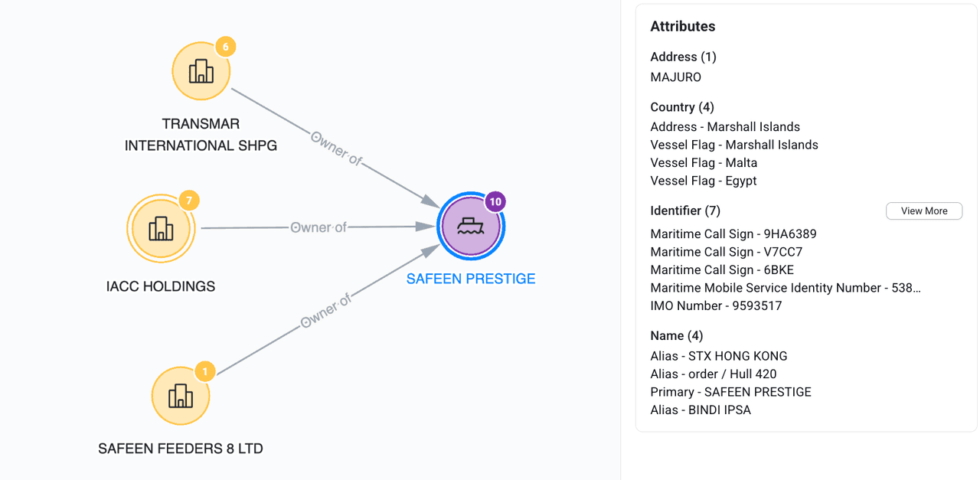Select the SAFEEN PRESTIGE vessel node

(470, 227)
